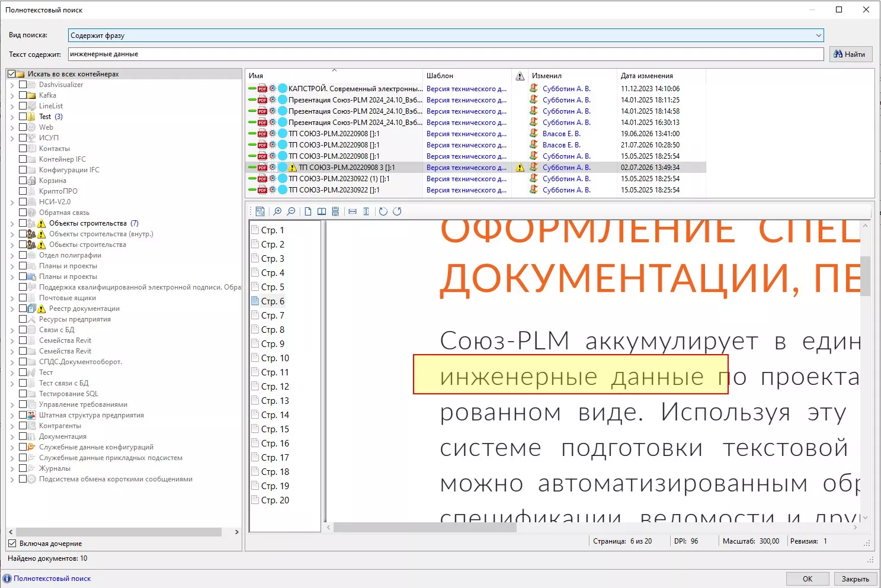881x588 pixels.
Task: Expand the НСИ-V2.0 tree node
Action: pyautogui.click(x=12, y=202)
